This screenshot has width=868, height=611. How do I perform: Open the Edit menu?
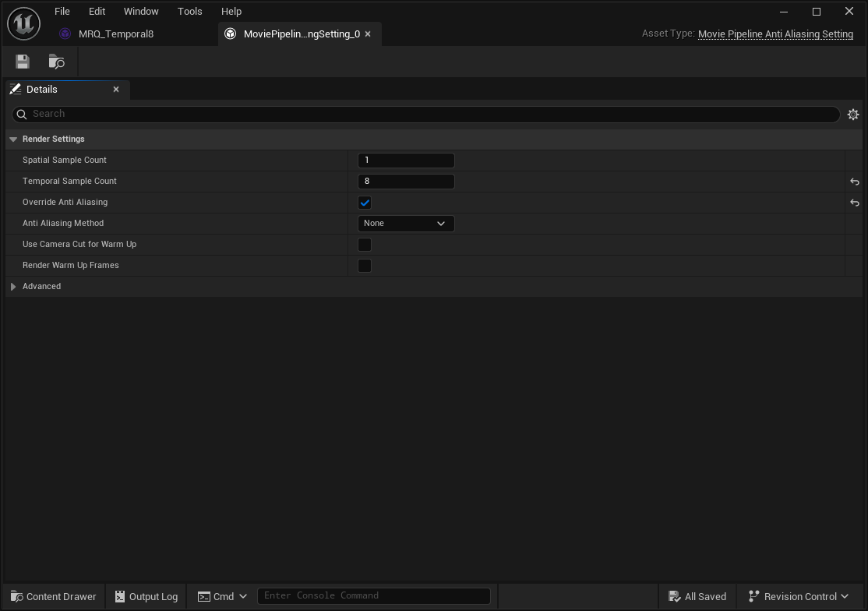(x=97, y=11)
